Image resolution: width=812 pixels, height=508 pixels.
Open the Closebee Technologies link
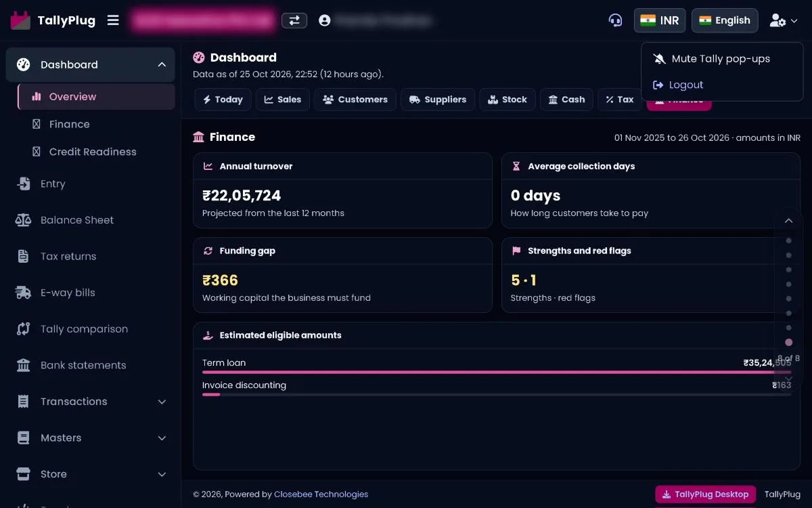321,494
